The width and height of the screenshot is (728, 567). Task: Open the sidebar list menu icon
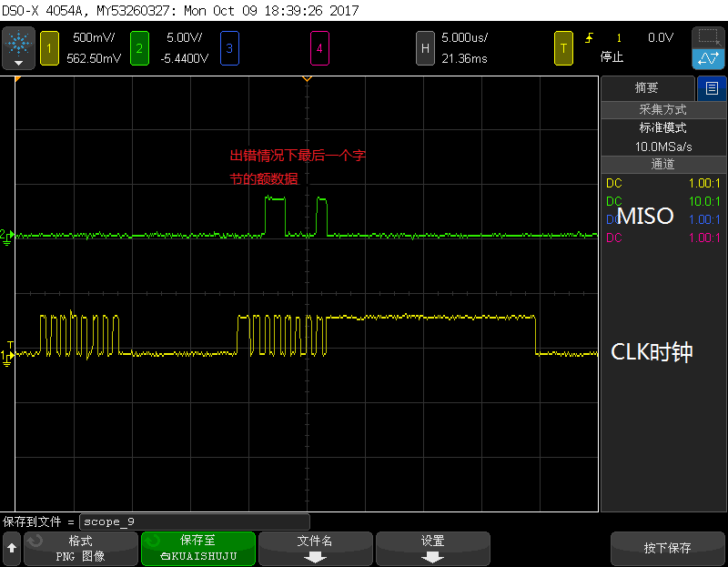tap(712, 88)
